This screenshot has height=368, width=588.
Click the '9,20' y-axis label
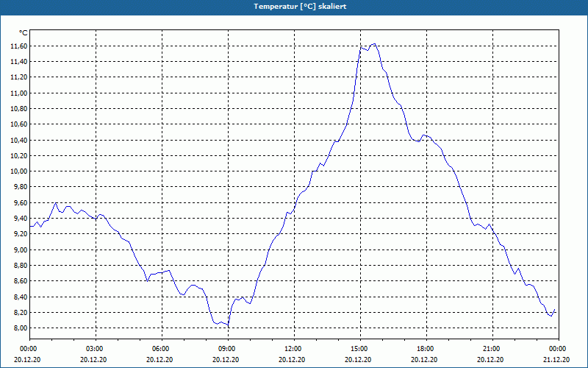coord(21,234)
